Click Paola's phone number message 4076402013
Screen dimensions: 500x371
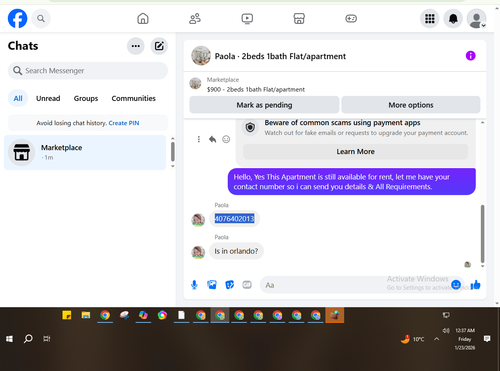pos(234,219)
